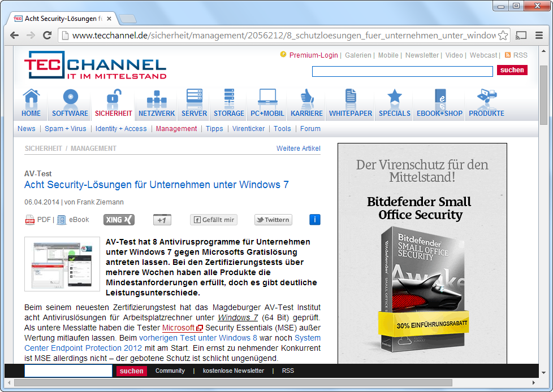Open the 'Weitere Artikel' link
The height and width of the screenshot is (392, 553).
tap(298, 149)
